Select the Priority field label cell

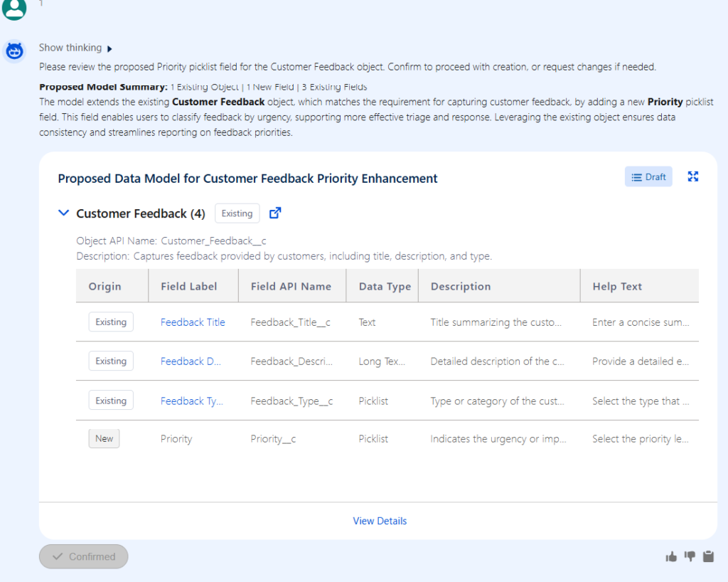pyautogui.click(x=176, y=439)
